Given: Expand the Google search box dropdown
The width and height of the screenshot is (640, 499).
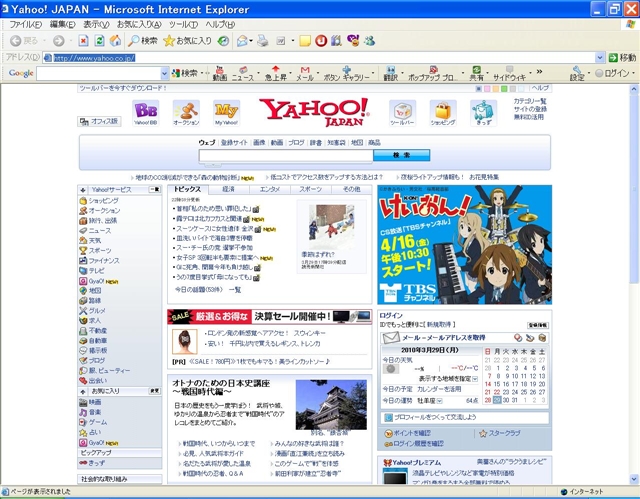Looking at the screenshot, I should [x=164, y=73].
